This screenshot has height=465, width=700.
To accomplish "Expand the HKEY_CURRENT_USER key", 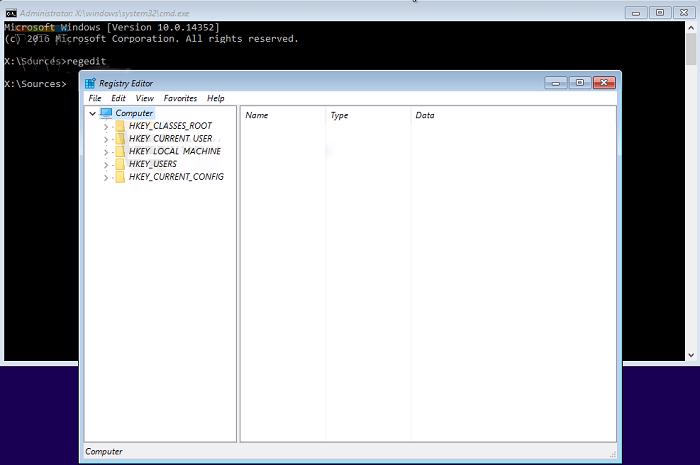I will coord(106,139).
